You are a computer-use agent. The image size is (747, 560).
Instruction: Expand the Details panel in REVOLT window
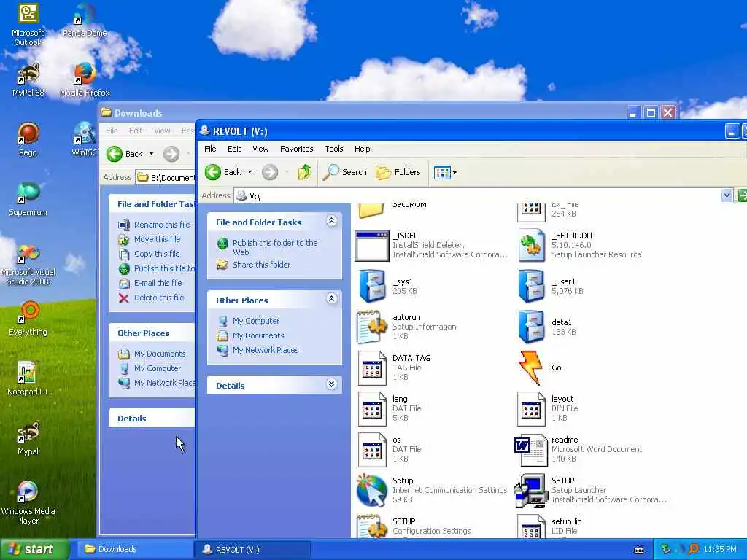pos(332,384)
